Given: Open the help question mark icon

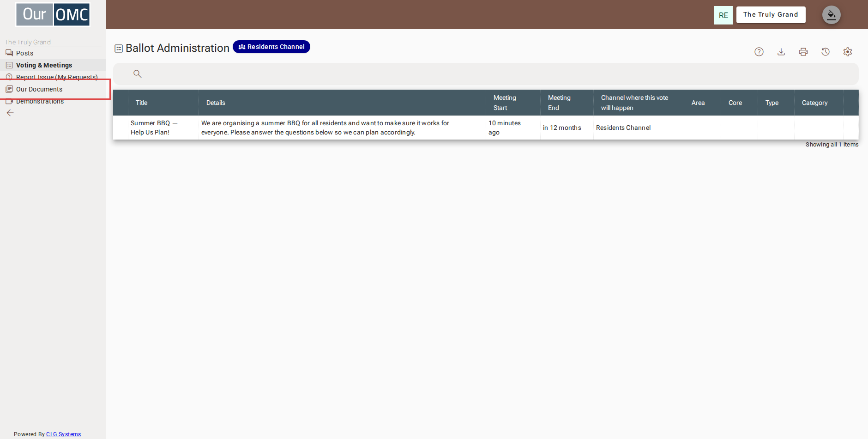Looking at the screenshot, I should click(759, 52).
